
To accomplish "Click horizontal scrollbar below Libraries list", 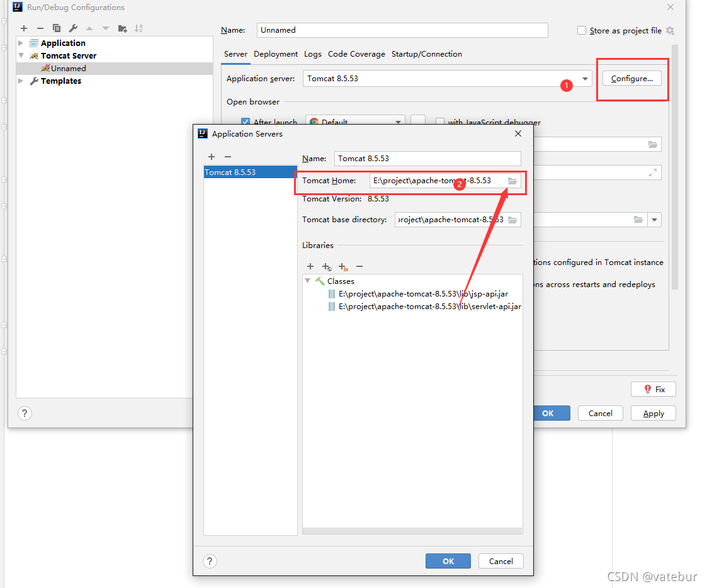I will pyautogui.click(x=412, y=531).
